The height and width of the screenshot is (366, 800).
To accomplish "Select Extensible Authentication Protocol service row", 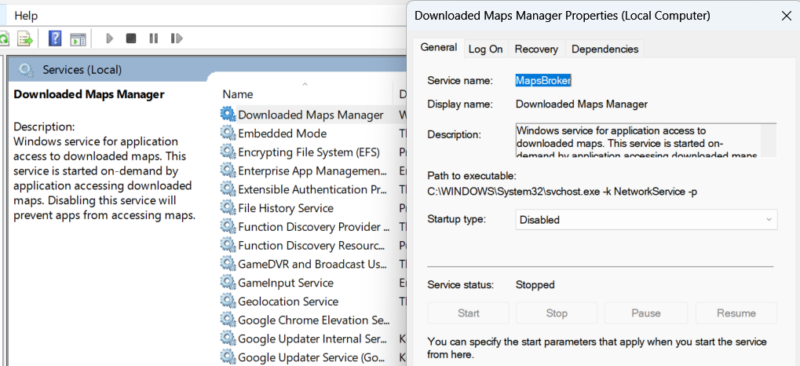I will click(313, 189).
